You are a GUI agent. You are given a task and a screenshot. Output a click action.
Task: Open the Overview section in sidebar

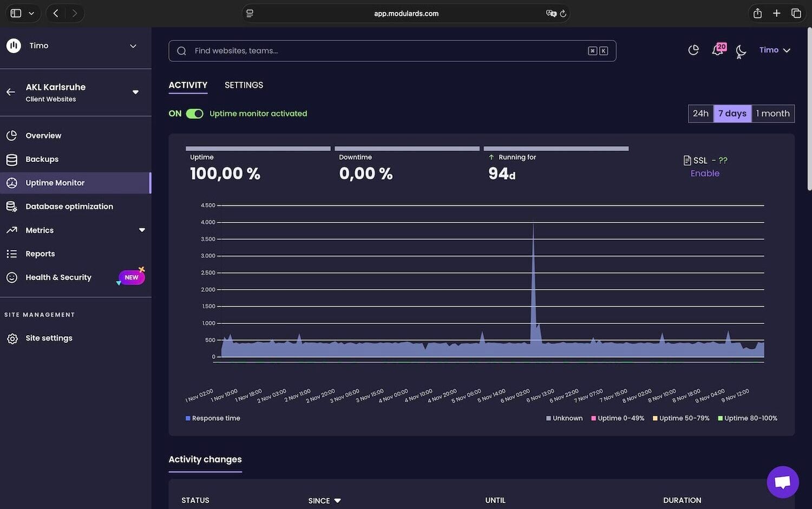coord(43,135)
